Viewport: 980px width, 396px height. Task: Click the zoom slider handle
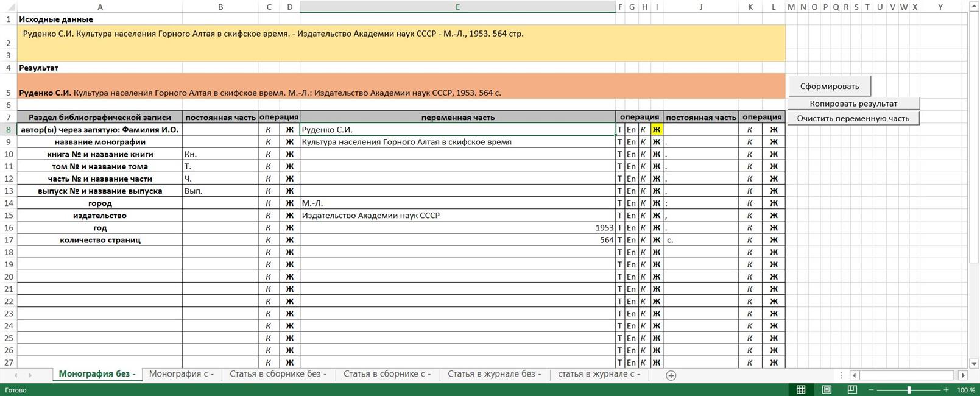point(909,390)
